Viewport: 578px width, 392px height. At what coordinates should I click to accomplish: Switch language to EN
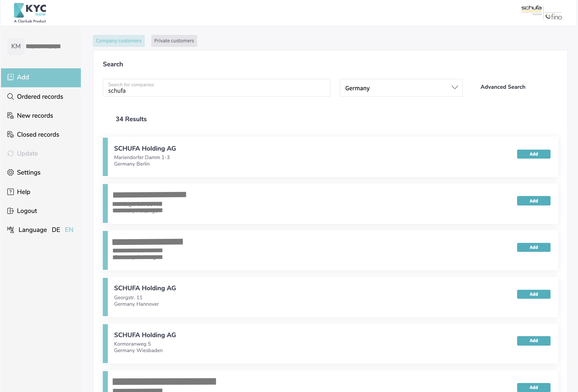[69, 230]
